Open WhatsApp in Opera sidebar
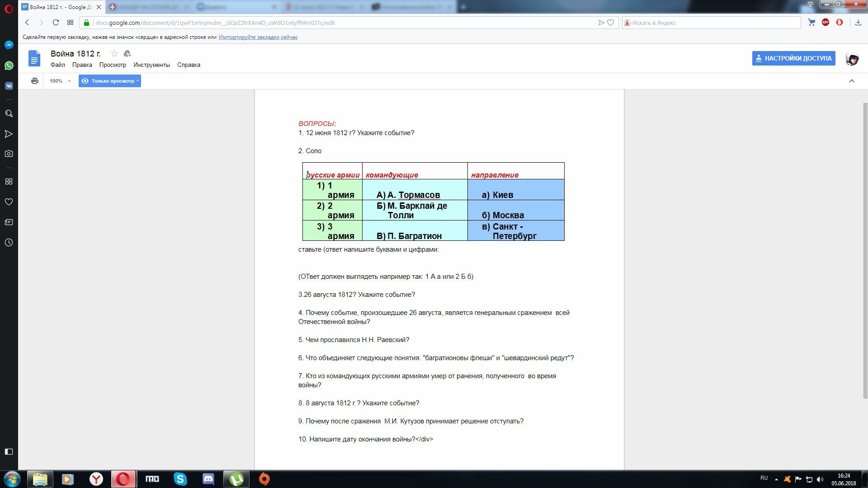Image resolution: width=868 pixels, height=488 pixels. [x=9, y=66]
